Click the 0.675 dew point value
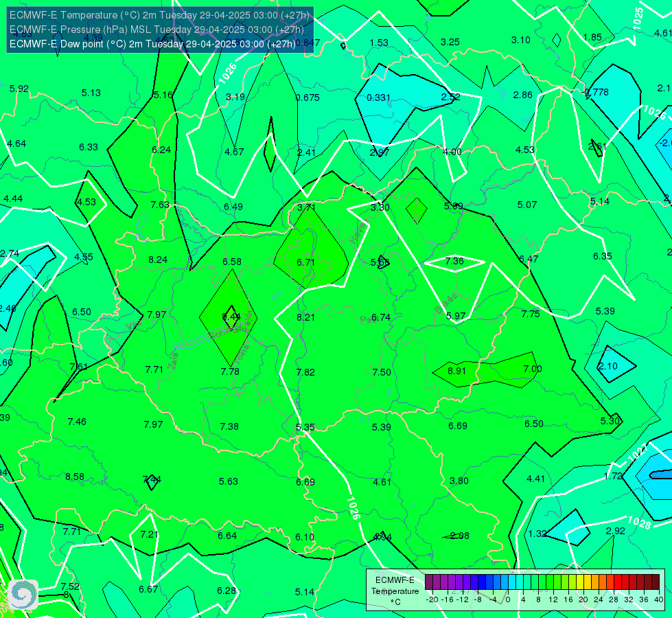672x618 pixels. [x=308, y=98]
